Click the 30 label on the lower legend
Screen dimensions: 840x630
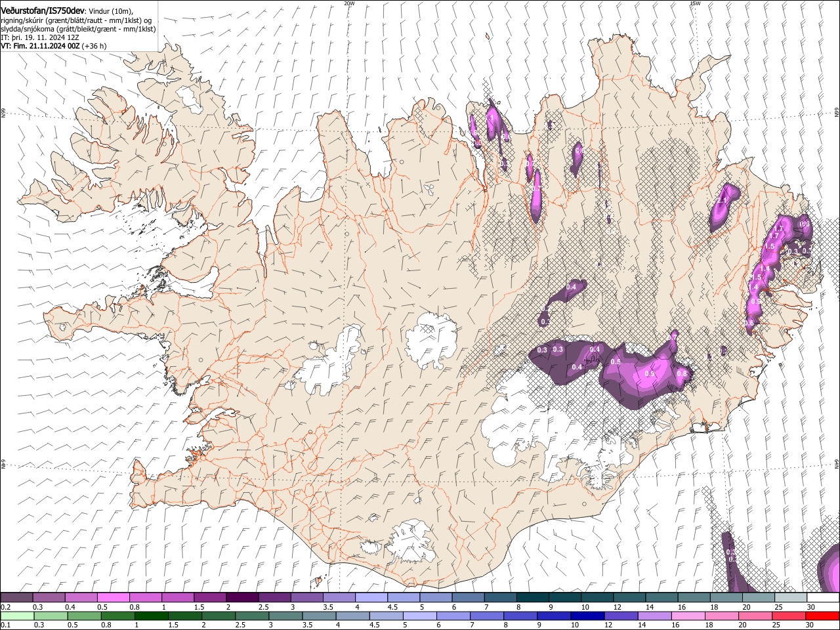[x=810, y=625]
